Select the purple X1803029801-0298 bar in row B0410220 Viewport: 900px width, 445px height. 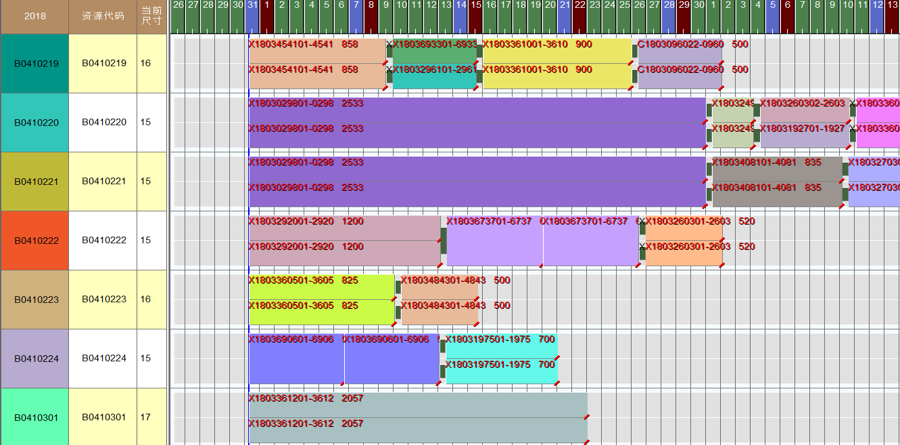tap(477, 122)
